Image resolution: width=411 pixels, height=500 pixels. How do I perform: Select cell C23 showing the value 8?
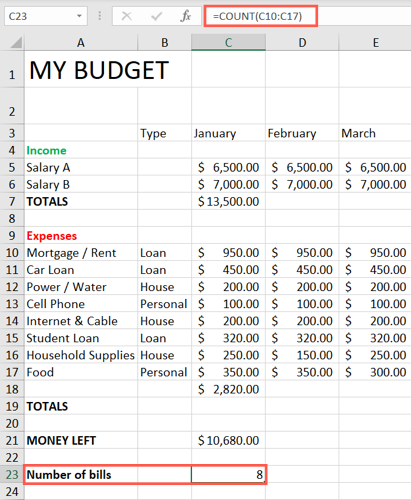click(x=228, y=474)
